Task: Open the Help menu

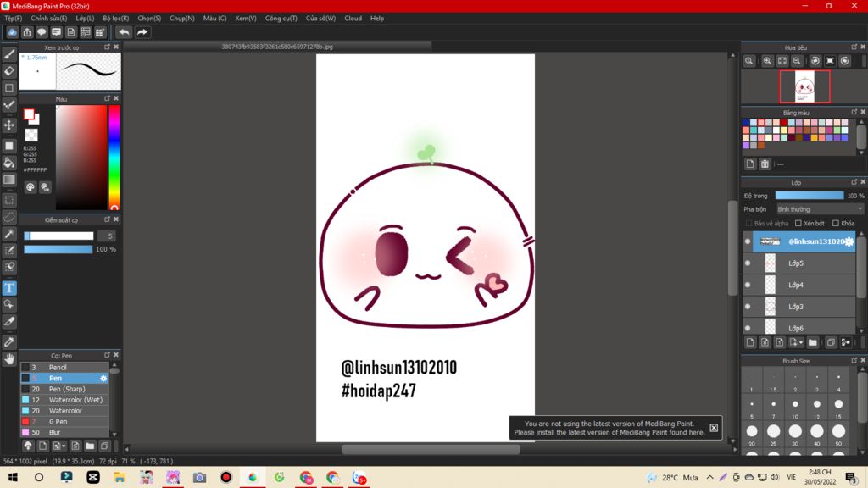Action: coord(377,19)
